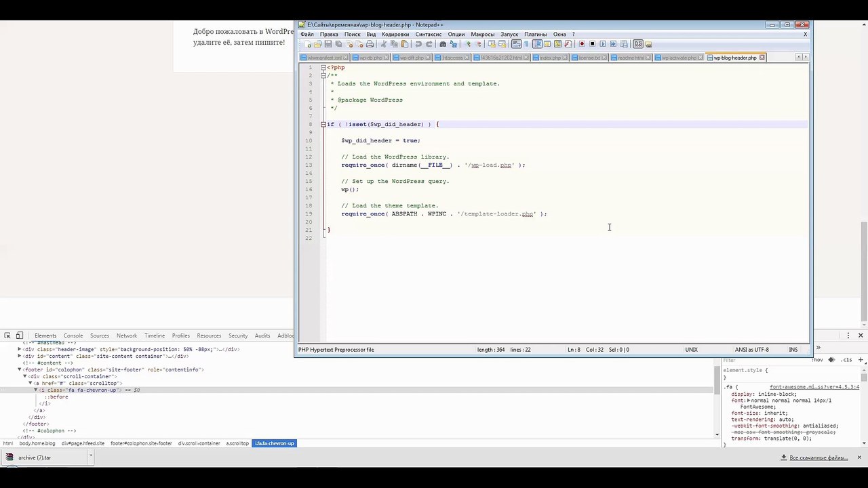Viewport: 868px width, 488px height.
Task: Click DevTools inspect element pointer icon
Action: [x=7, y=335]
